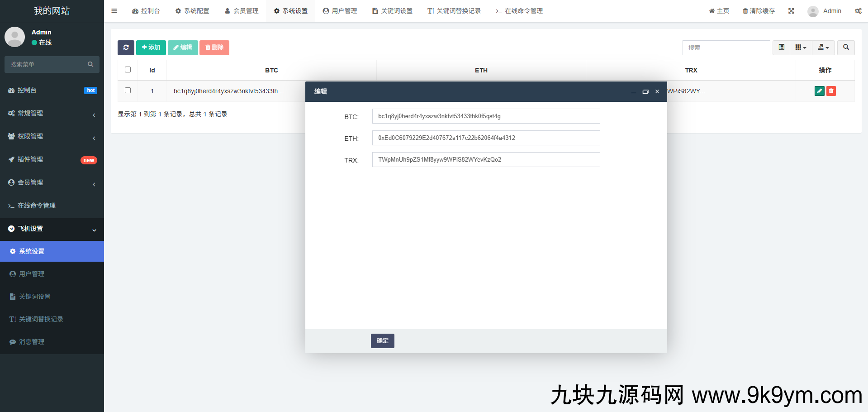Open the 关键词替换记录 top tab
Screen dimensions: 868x412
(x=454, y=11)
